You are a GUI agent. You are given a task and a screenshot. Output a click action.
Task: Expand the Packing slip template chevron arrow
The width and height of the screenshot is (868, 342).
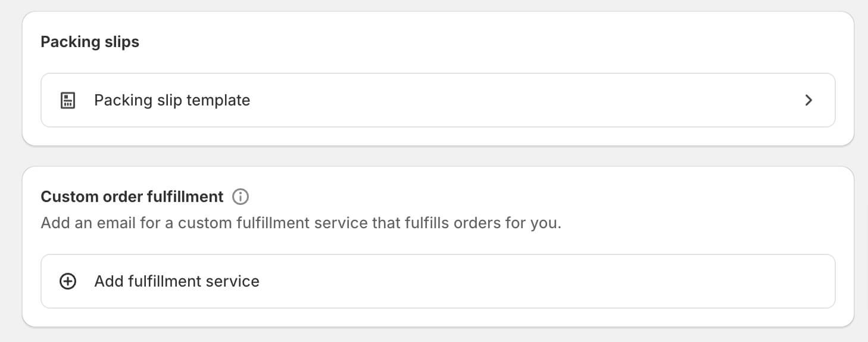[x=808, y=100]
